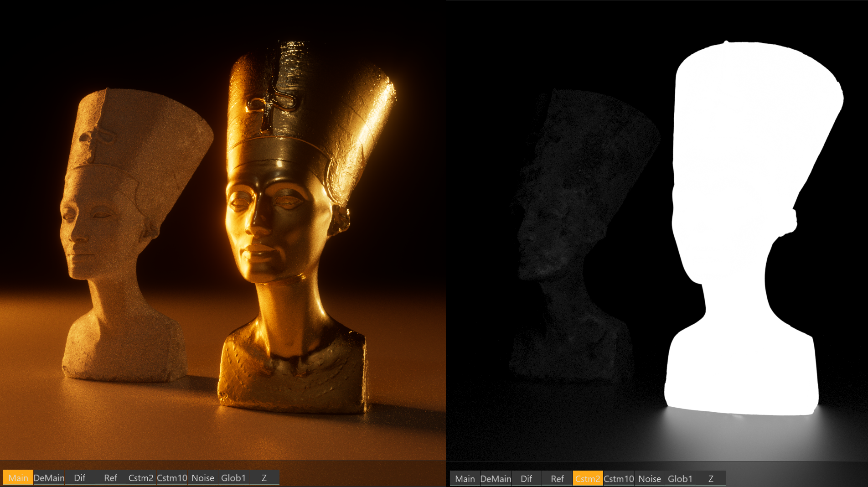Switch to Glob1 tab under the mask render

(x=680, y=478)
